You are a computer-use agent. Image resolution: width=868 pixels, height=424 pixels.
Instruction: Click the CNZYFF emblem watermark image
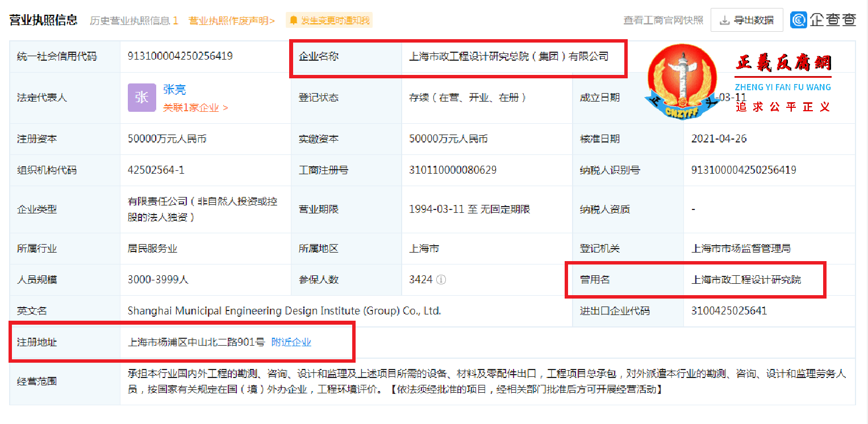(x=682, y=81)
